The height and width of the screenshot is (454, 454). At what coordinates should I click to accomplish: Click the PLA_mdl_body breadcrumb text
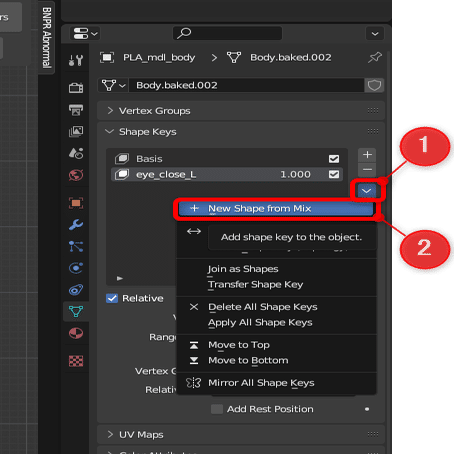pyautogui.click(x=159, y=57)
